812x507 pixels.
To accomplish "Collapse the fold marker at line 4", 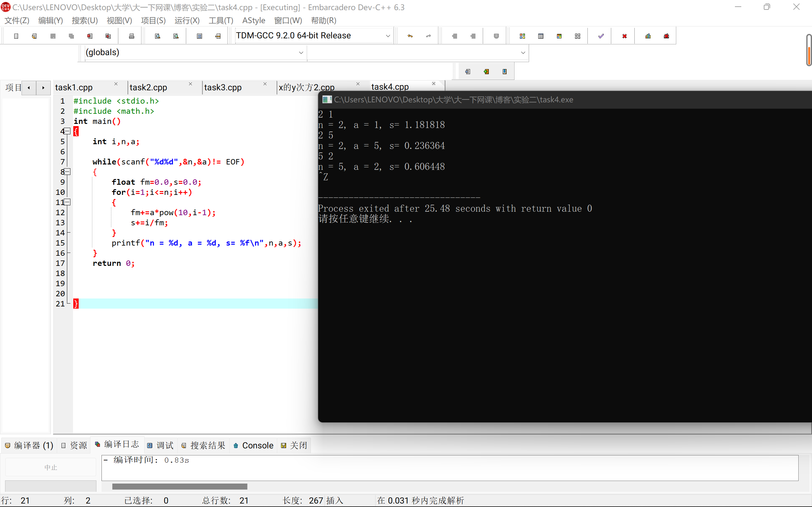I will tap(67, 131).
